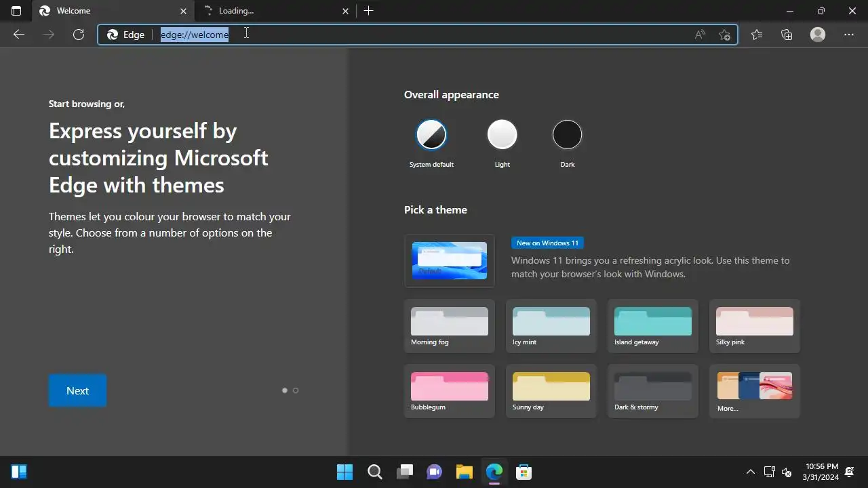Open Read aloud in address bar
Screen dimensions: 868x488
700,35
